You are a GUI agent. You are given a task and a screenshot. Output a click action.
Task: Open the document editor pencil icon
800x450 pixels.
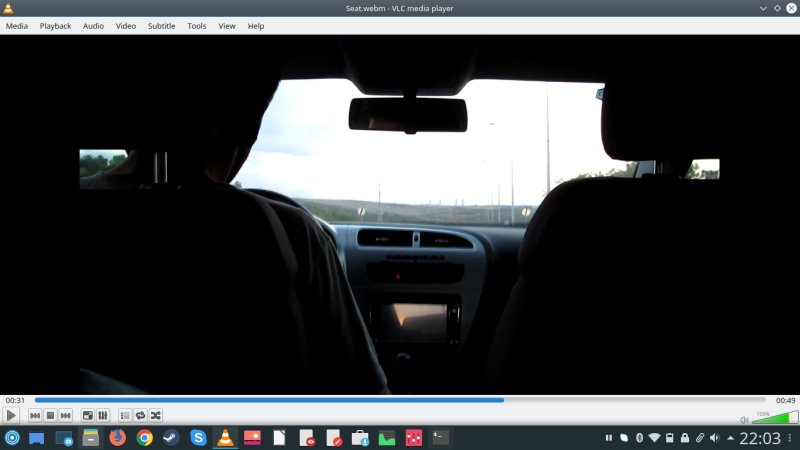[333, 438]
